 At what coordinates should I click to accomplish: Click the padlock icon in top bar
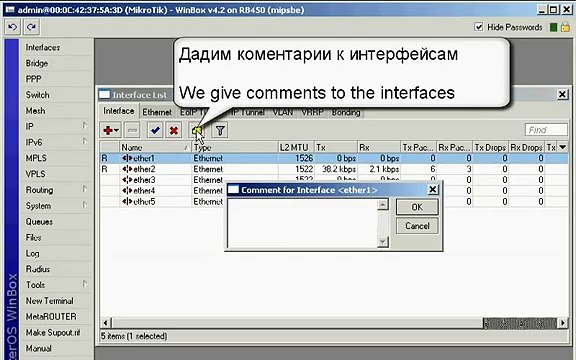click(x=565, y=27)
